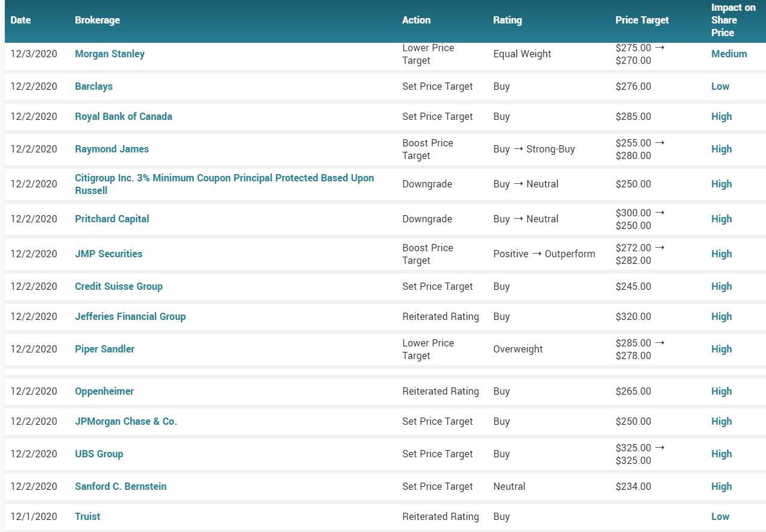766x532 pixels.
Task: Select the Buy → Strong-Buy rating cell
Action: click(534, 149)
